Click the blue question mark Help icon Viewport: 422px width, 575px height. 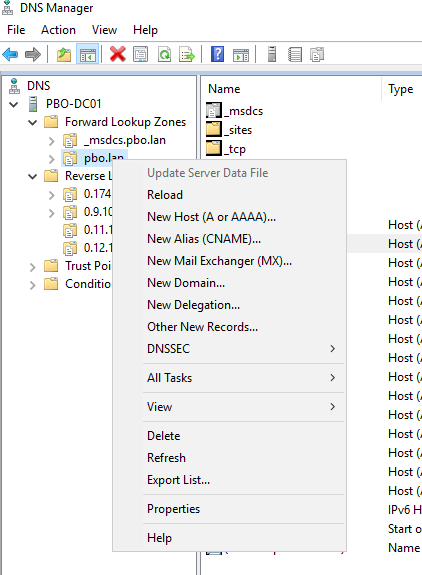click(x=217, y=54)
